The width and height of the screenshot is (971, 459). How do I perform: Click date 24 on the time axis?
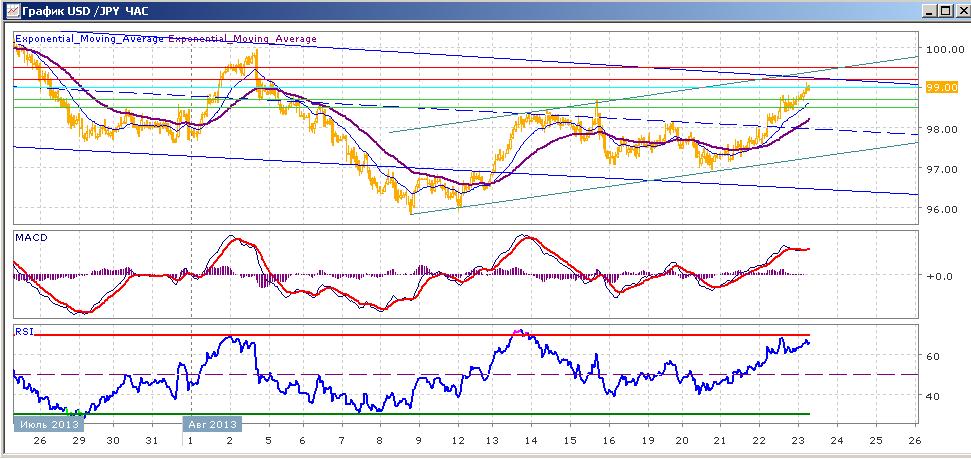point(837,440)
